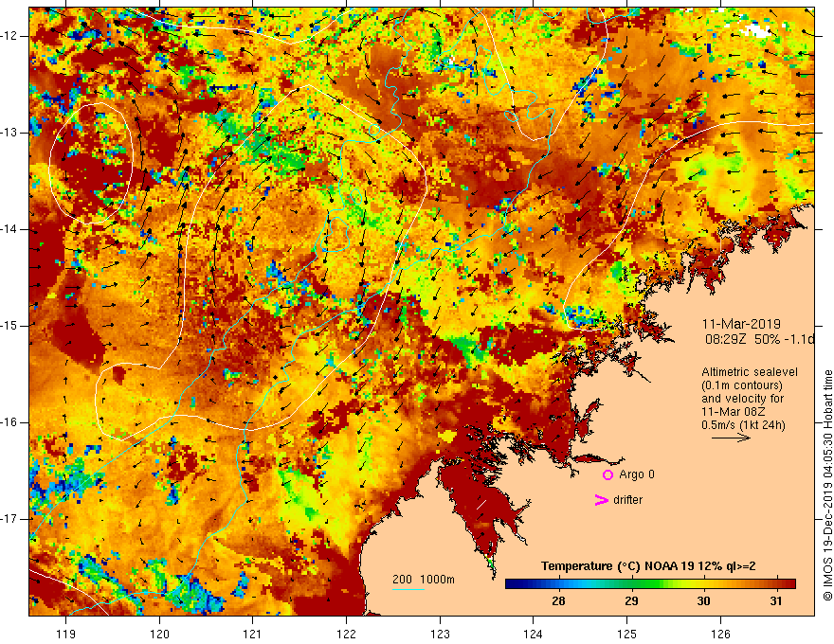Click the 29 value on temperature scale
This screenshot has width=834, height=644.
pos(631,601)
